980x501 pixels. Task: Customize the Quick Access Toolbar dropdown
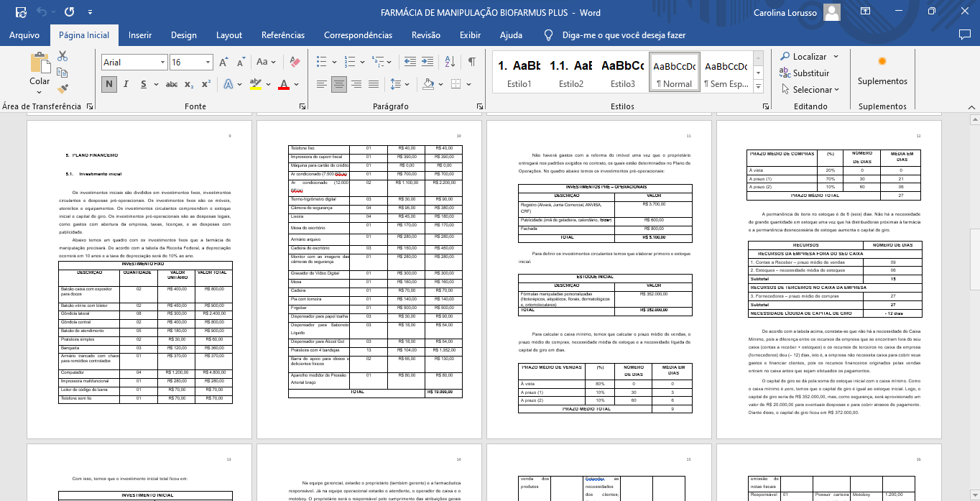89,12
